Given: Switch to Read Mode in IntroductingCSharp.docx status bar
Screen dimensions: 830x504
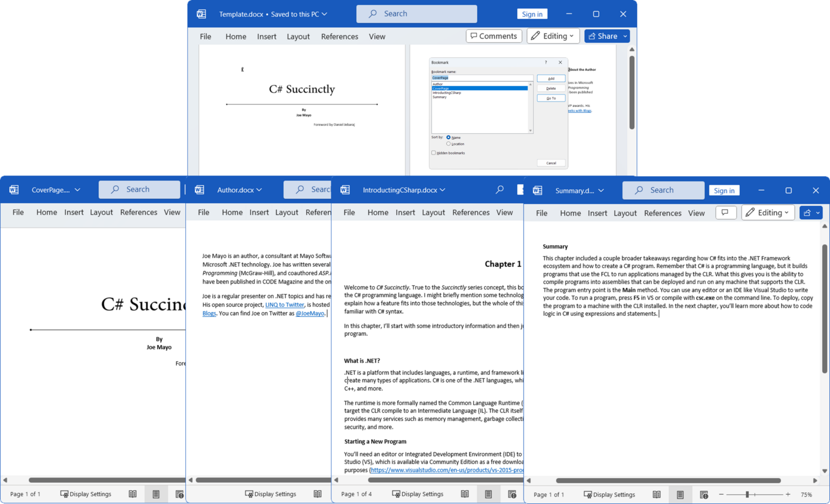Looking at the screenshot, I should 465,494.
